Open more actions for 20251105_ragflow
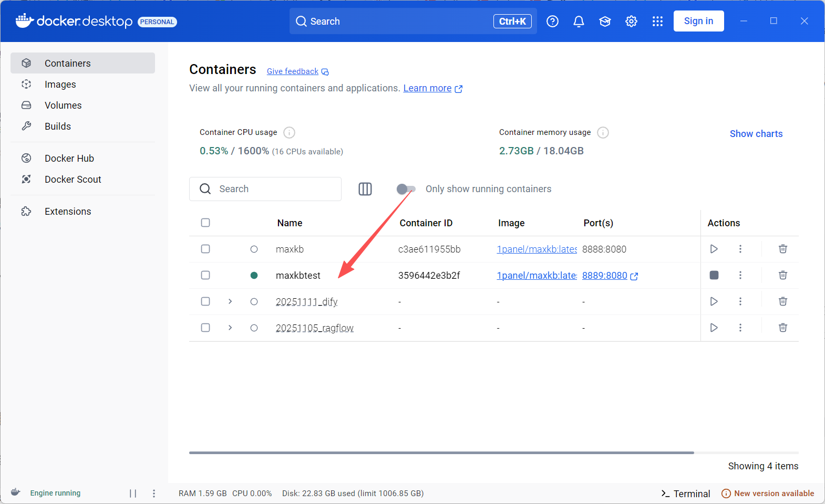The image size is (825, 504). coord(740,328)
